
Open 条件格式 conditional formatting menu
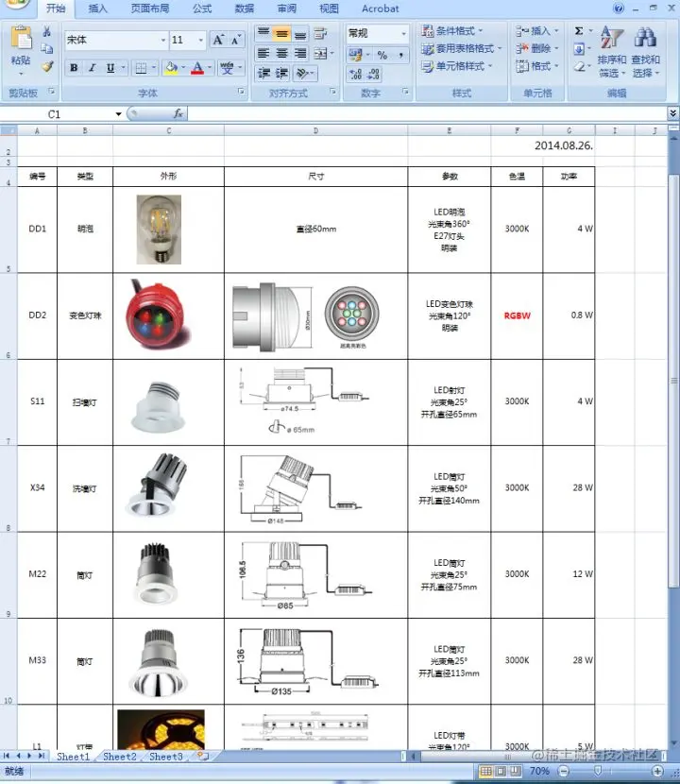coord(451,31)
